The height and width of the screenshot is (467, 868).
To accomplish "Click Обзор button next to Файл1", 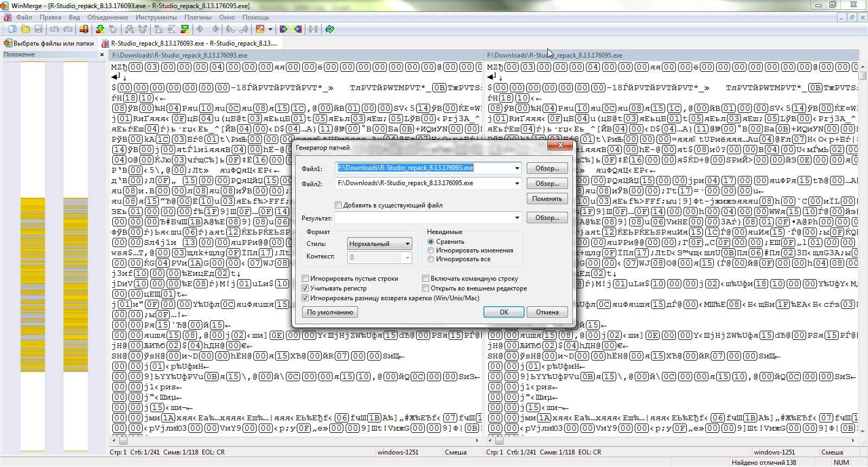I will [x=547, y=168].
